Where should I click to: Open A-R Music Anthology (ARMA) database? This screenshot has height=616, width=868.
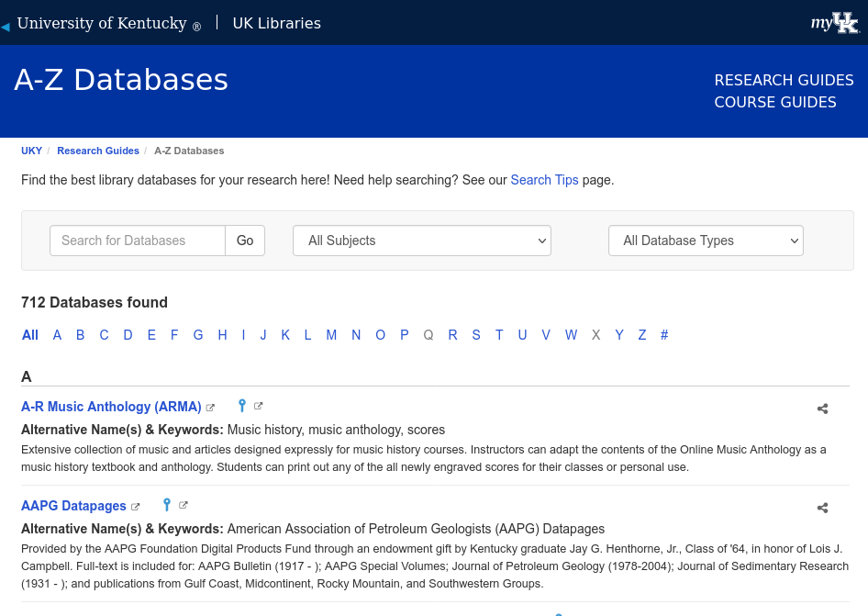point(111,407)
